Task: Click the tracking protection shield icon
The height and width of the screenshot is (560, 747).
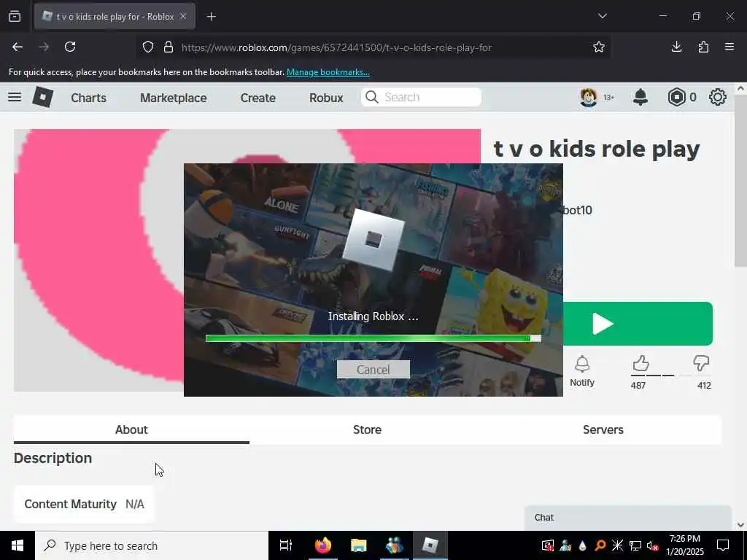Action: tap(148, 47)
